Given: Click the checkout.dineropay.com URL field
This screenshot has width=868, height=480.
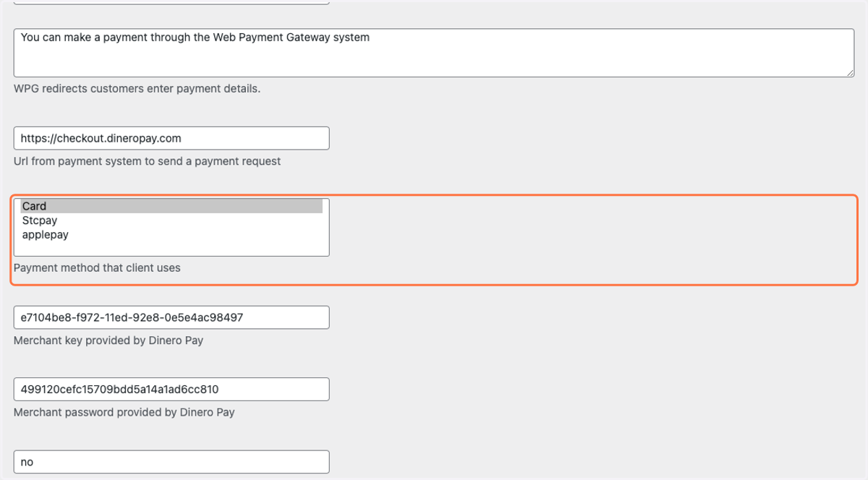Looking at the screenshot, I should click(171, 138).
